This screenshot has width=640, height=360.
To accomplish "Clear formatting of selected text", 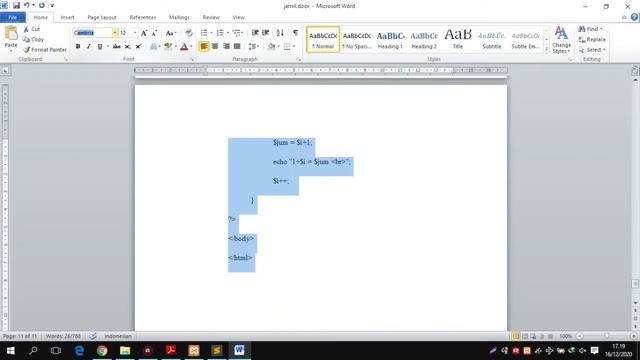I will 189,33.
